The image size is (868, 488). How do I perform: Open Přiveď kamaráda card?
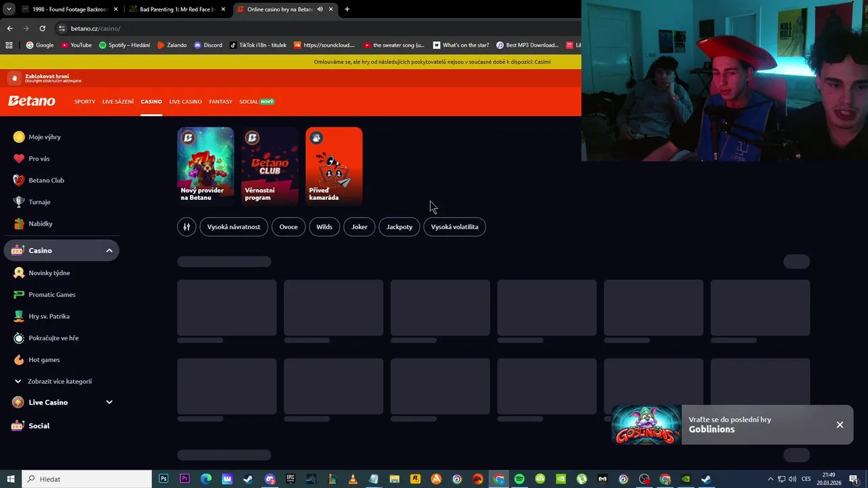pyautogui.click(x=334, y=166)
